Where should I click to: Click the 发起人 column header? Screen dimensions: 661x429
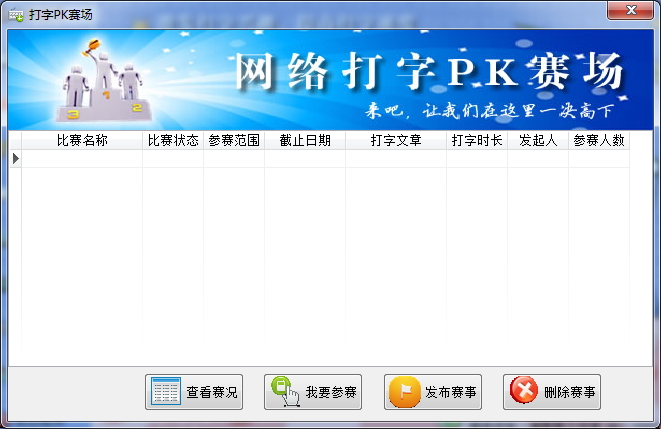(x=538, y=140)
